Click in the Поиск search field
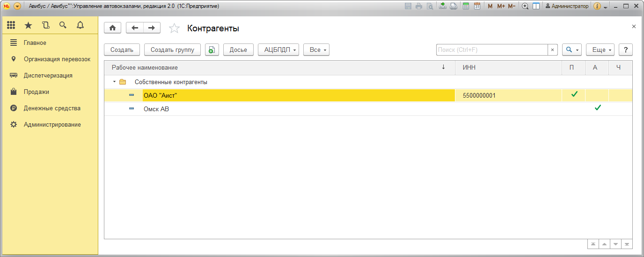This screenshot has height=257, width=644. [x=491, y=50]
